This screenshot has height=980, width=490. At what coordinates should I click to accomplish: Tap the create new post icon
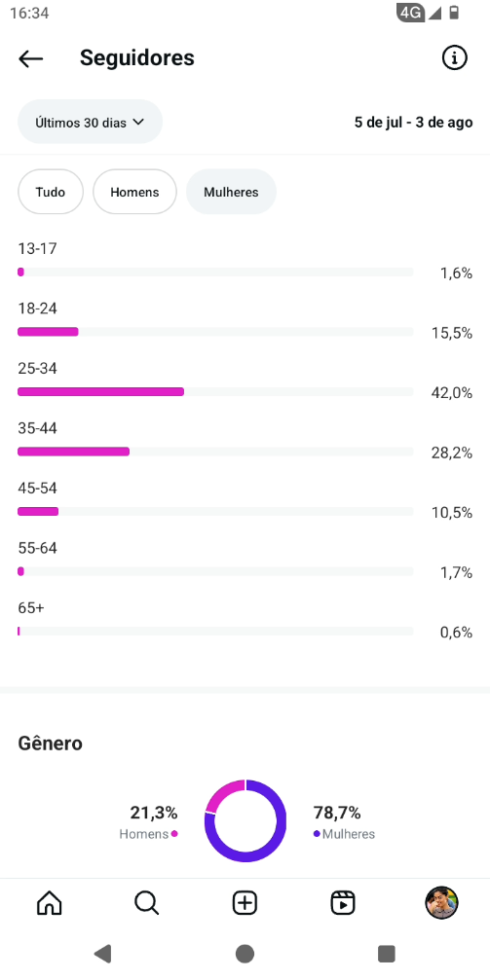tap(245, 903)
